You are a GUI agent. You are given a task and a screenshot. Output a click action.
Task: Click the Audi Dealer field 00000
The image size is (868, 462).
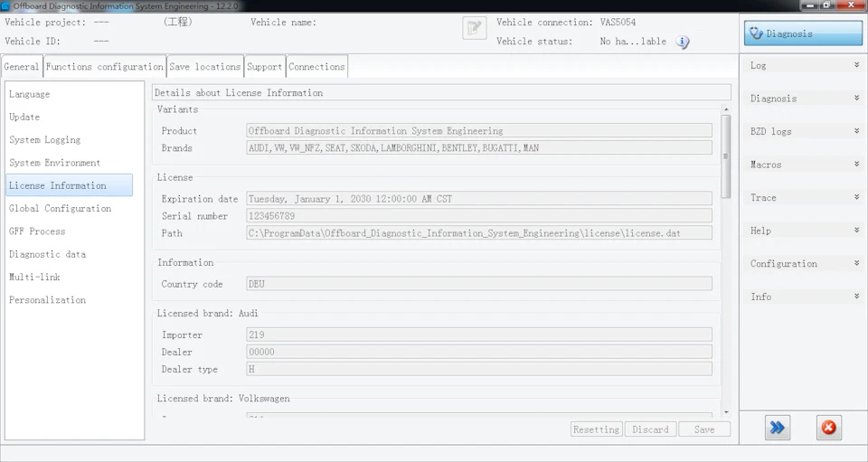click(x=479, y=352)
